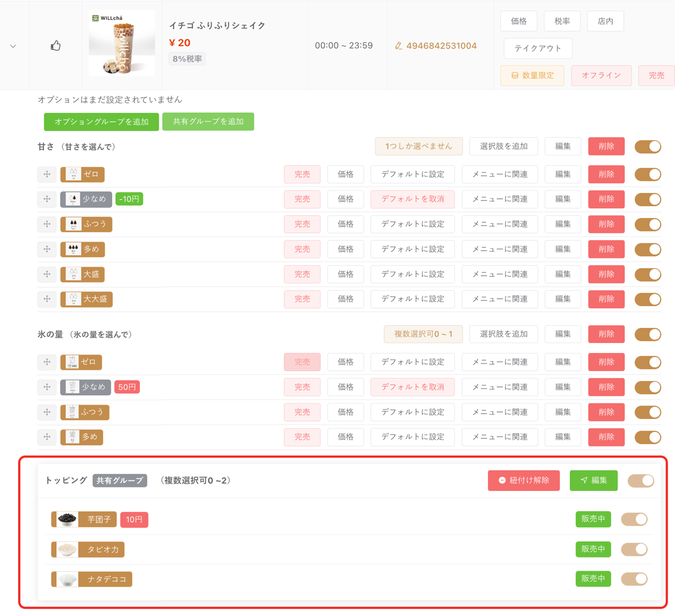This screenshot has height=616, width=675.
Task: Click the move handle icon beside the ゼロ sweetness option
Action: 47,174
